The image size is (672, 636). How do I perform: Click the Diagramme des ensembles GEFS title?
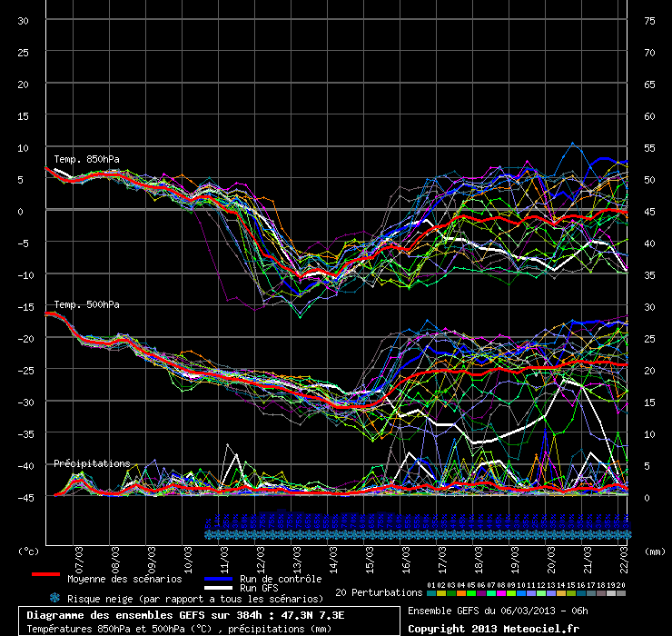pyautogui.click(x=185, y=615)
